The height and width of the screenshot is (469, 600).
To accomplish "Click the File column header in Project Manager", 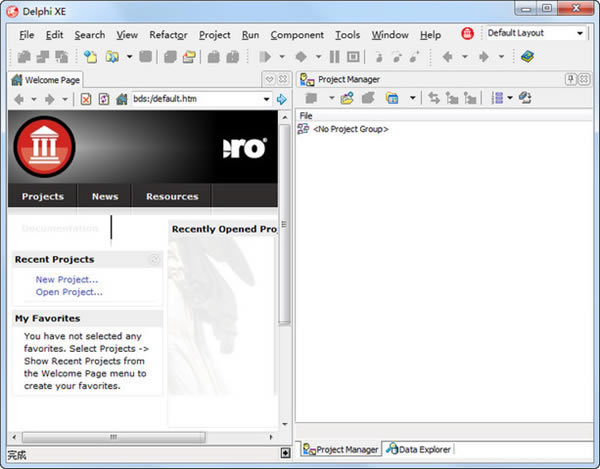I will (x=444, y=116).
